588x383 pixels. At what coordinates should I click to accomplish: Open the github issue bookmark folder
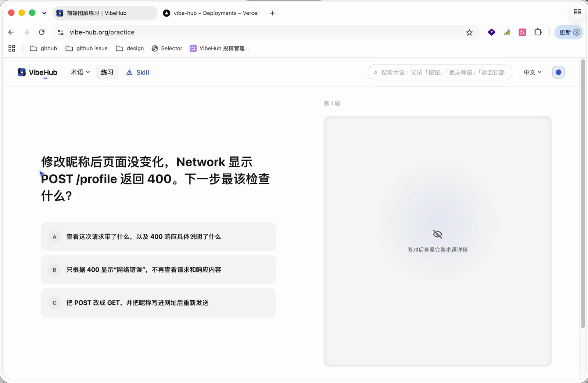click(x=86, y=49)
